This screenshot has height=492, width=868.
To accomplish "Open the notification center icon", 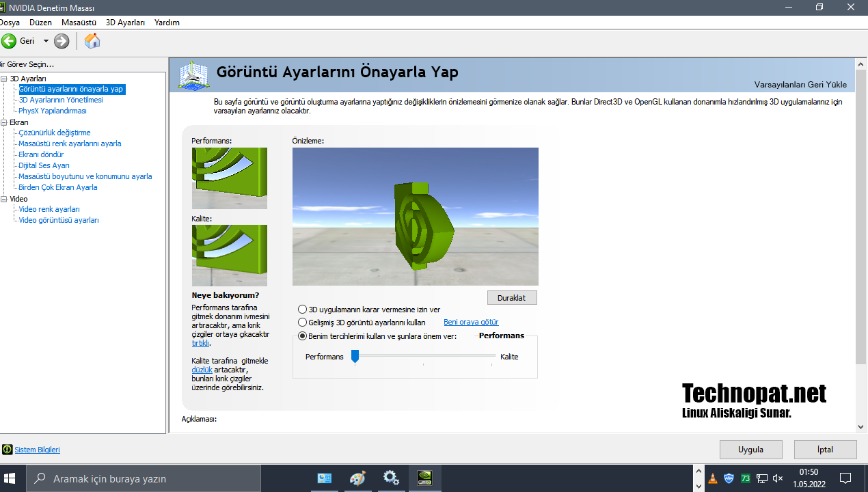I will tap(845, 478).
